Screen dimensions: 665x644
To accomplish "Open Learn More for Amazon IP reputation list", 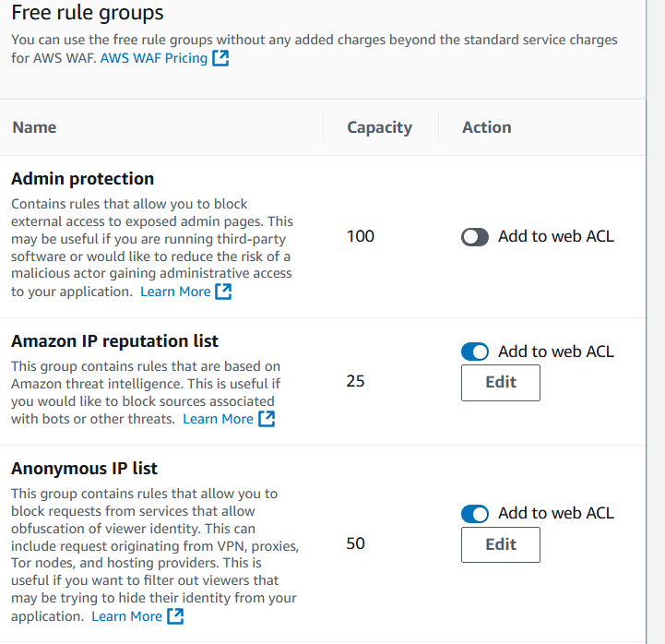I will 218,419.
